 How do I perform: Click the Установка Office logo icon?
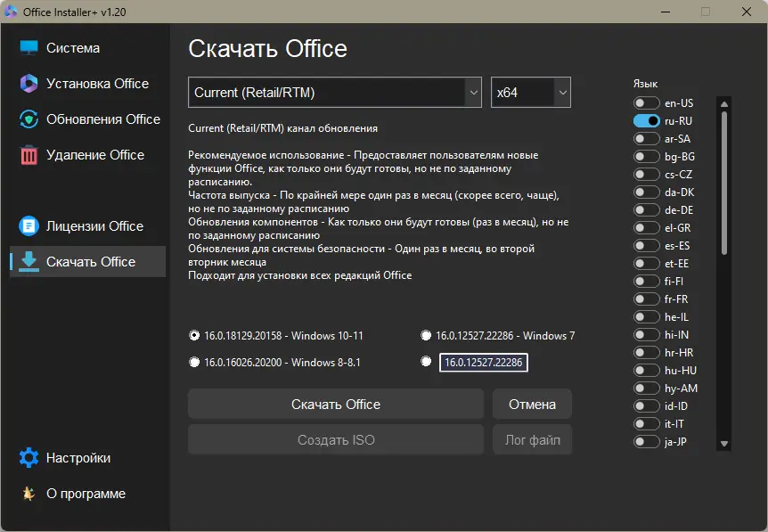[29, 84]
